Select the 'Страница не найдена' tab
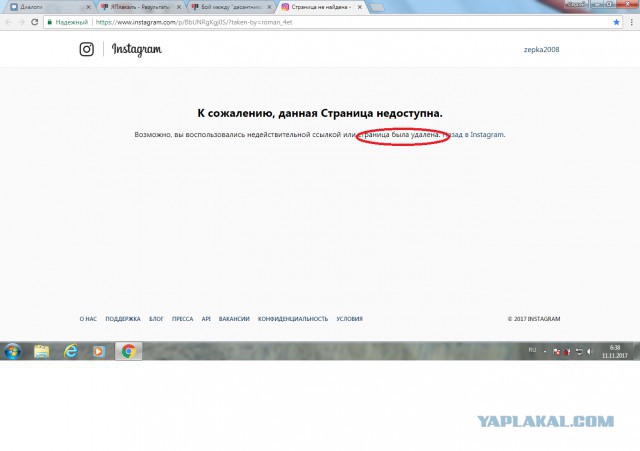This screenshot has width=640, height=451. (x=320, y=7)
